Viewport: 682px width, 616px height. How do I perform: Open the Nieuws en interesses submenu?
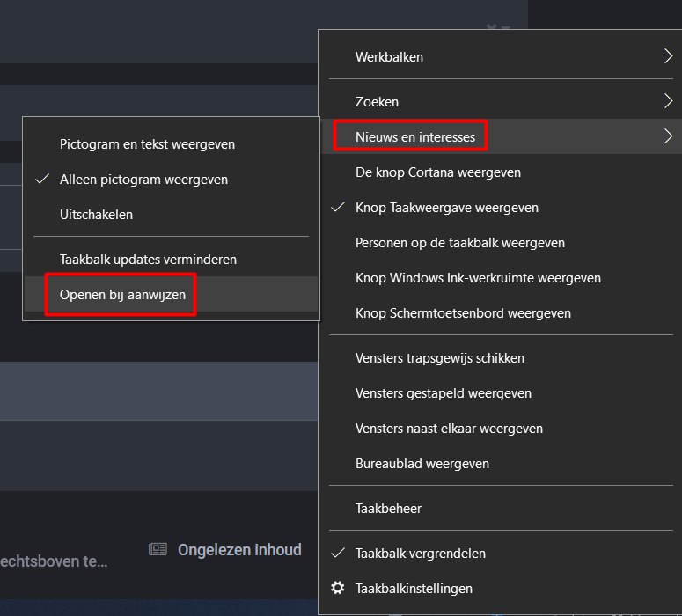[x=414, y=136]
